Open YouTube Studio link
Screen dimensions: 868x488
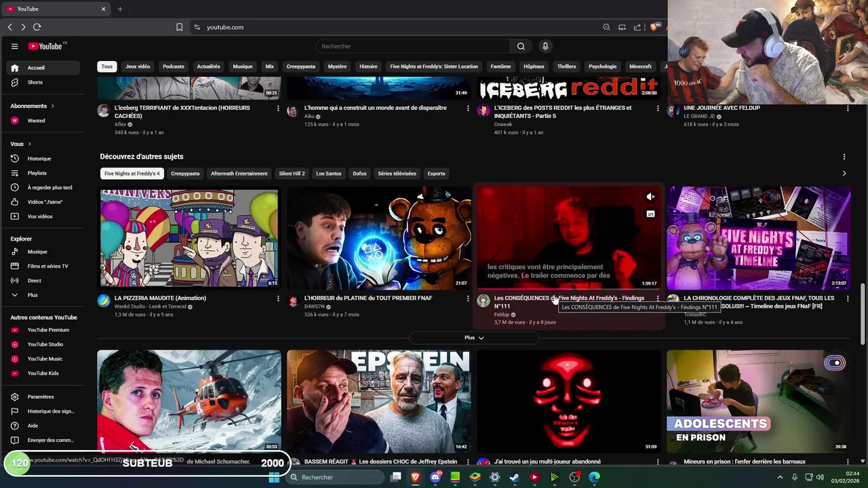click(x=43, y=344)
